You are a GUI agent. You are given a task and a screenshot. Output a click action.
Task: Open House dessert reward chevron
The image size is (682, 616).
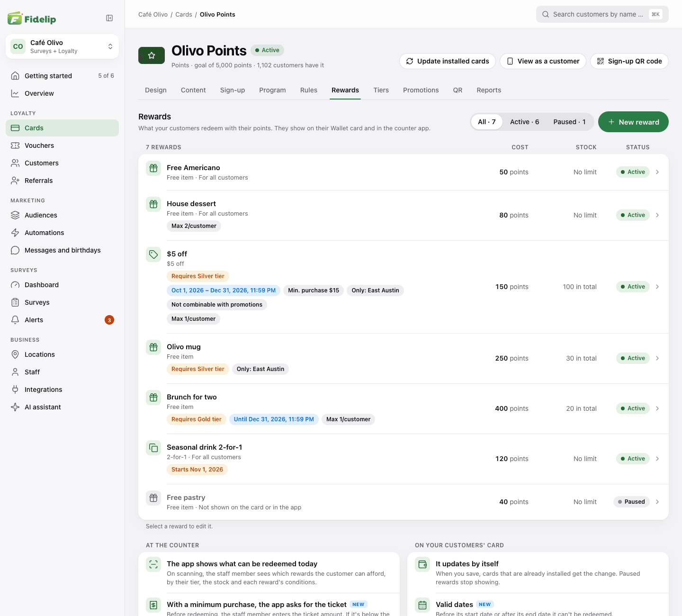(657, 215)
